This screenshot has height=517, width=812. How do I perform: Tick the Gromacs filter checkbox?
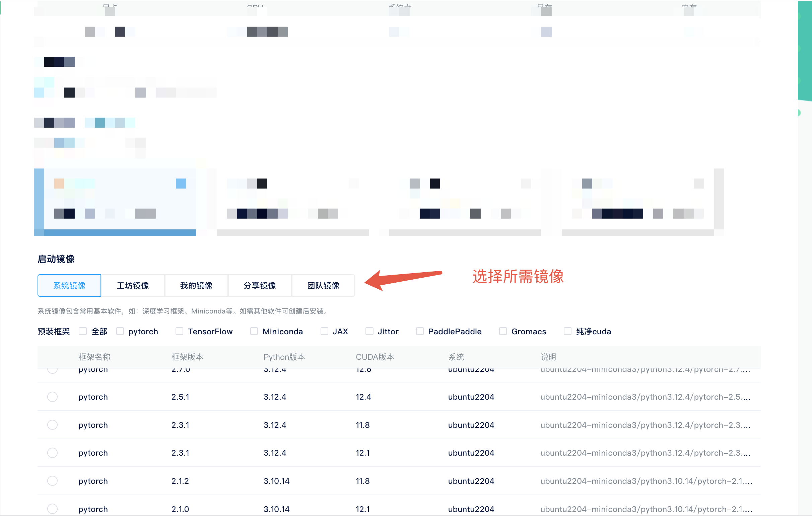pyautogui.click(x=503, y=331)
